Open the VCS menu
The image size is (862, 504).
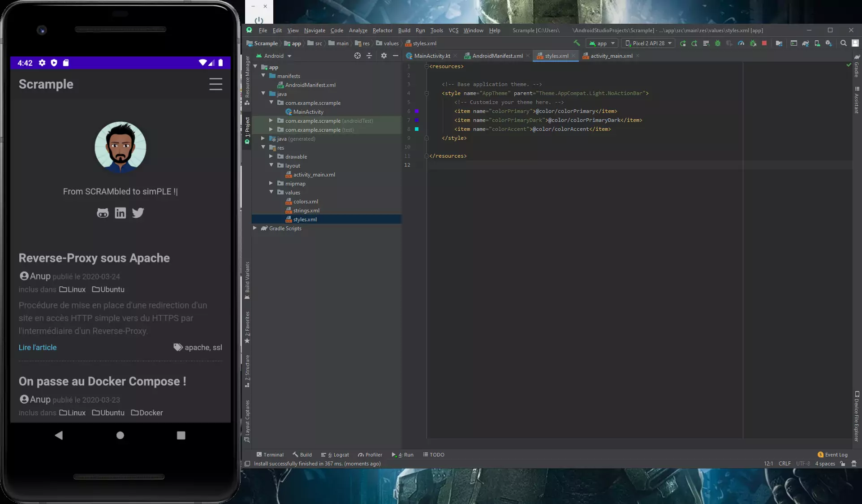click(x=453, y=30)
